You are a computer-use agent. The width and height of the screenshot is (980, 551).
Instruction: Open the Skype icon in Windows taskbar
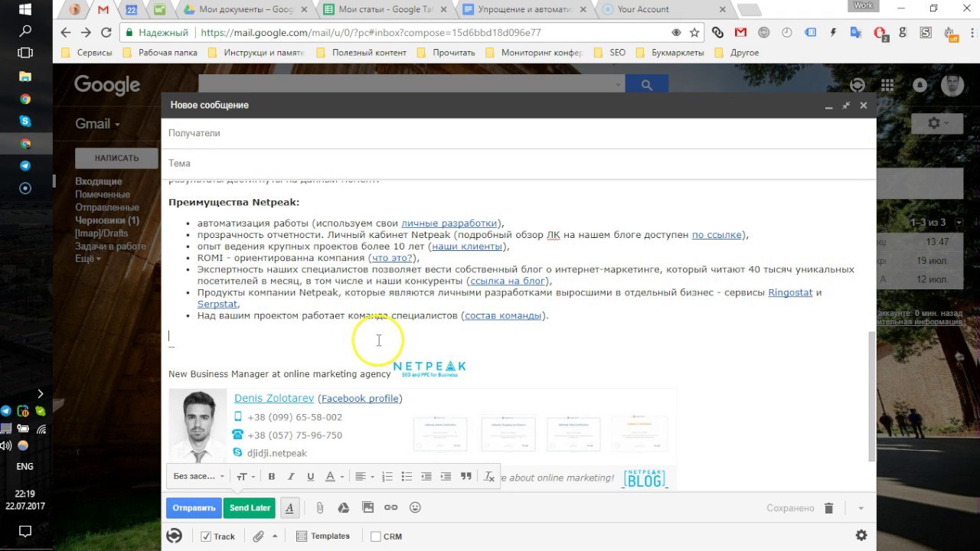click(x=25, y=121)
